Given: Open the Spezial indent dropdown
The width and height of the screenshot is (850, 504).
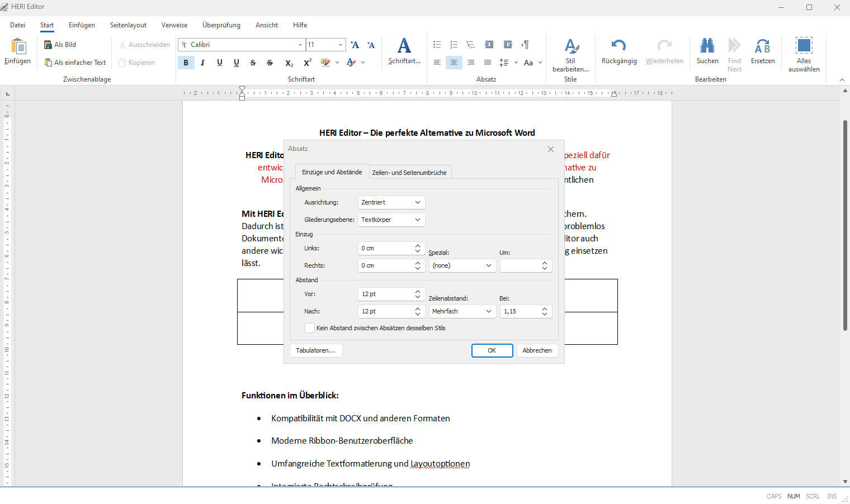Looking at the screenshot, I should point(462,265).
